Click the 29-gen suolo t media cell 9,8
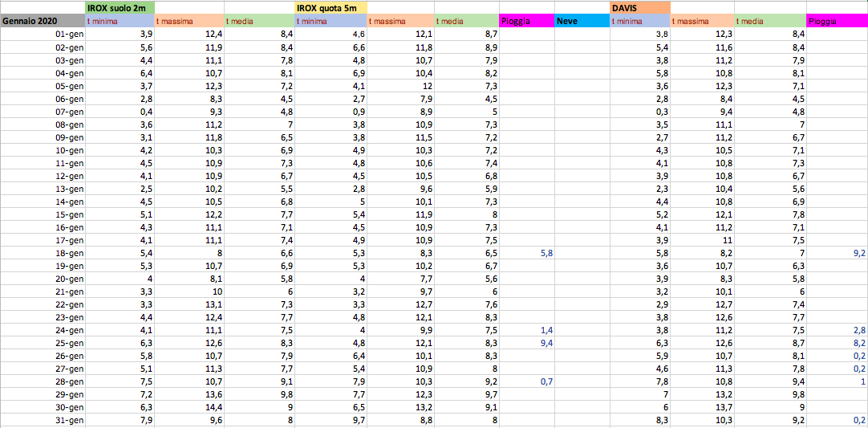The image size is (868, 428). [x=259, y=395]
